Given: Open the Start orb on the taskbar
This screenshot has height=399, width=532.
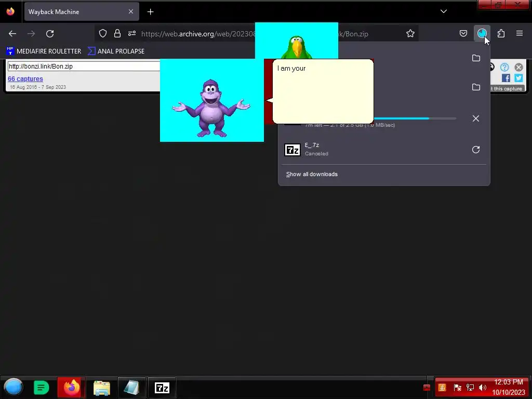Looking at the screenshot, I should pos(13,387).
